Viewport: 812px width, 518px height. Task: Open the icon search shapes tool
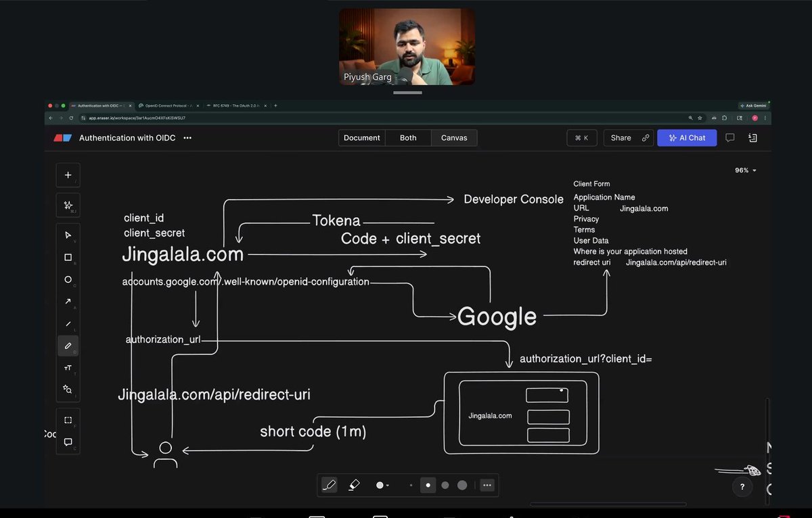pyautogui.click(x=68, y=390)
